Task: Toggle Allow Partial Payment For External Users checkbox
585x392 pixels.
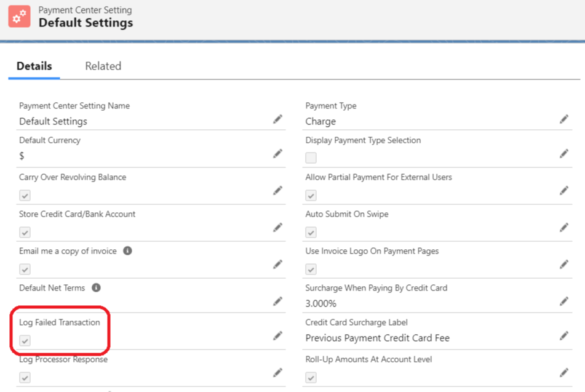Action: pyautogui.click(x=311, y=195)
